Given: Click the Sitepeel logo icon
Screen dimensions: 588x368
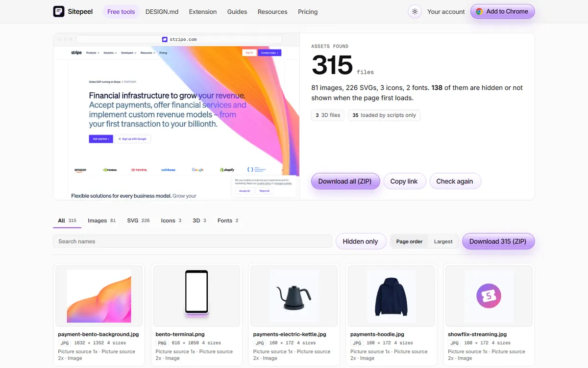Looking at the screenshot, I should 59,11.
